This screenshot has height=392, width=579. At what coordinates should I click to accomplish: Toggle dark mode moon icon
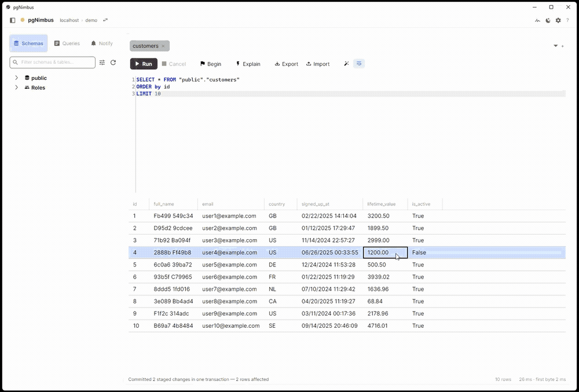click(548, 21)
